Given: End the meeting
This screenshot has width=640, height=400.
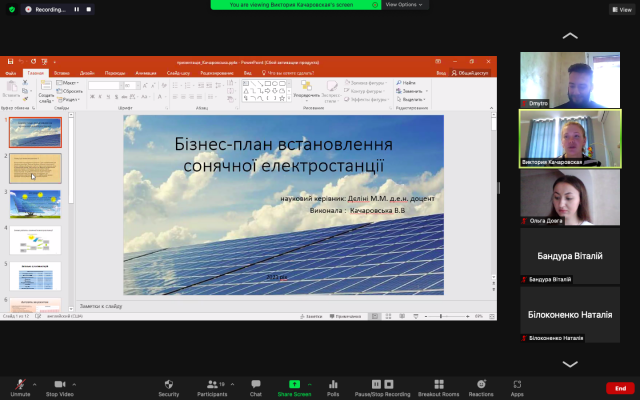Looking at the screenshot, I should [620, 388].
